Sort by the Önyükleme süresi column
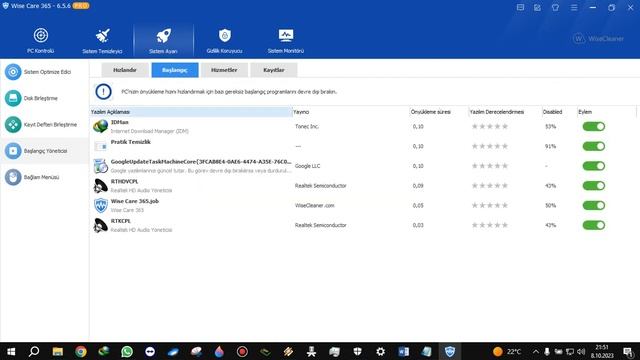640x360 pixels. tap(439, 112)
